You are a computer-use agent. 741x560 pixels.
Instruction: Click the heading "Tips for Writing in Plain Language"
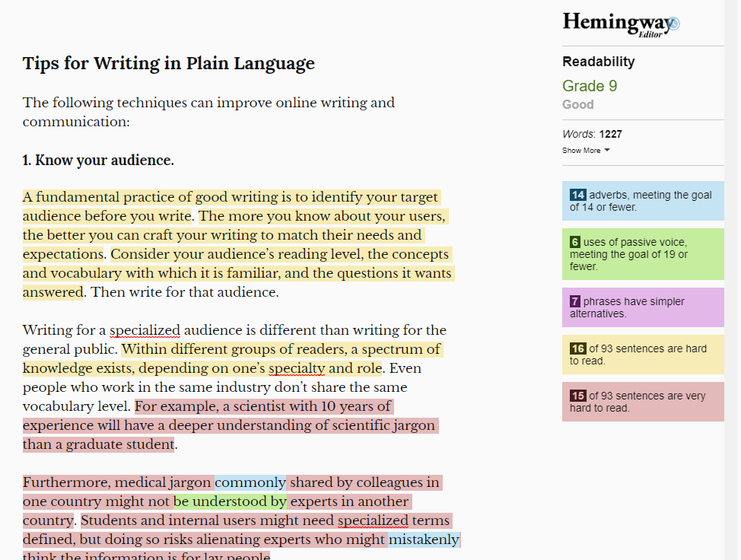(x=169, y=63)
